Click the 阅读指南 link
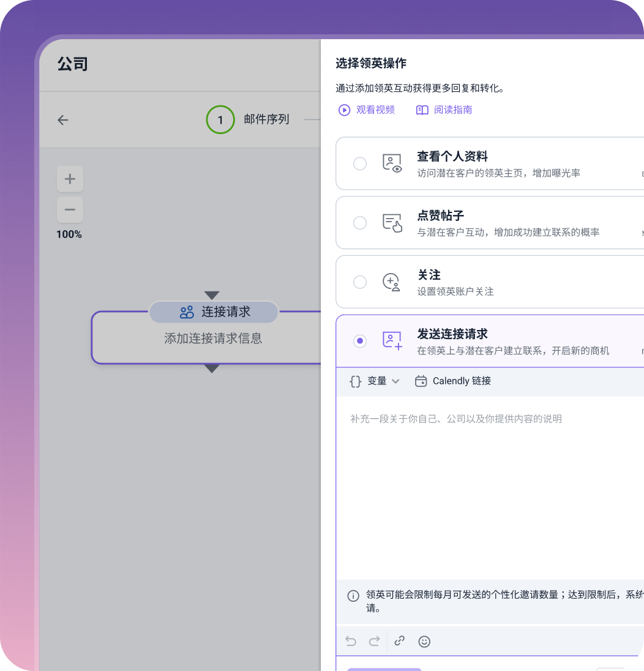This screenshot has width=644, height=671. click(453, 110)
